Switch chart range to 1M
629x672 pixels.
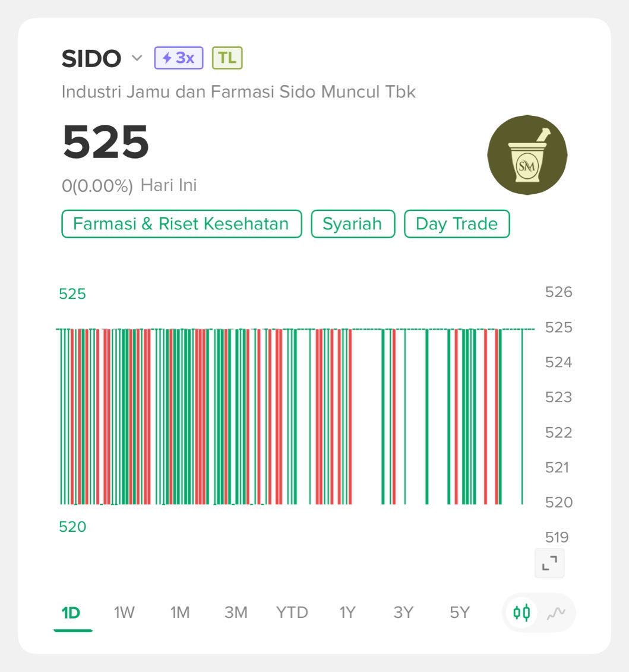click(x=179, y=613)
